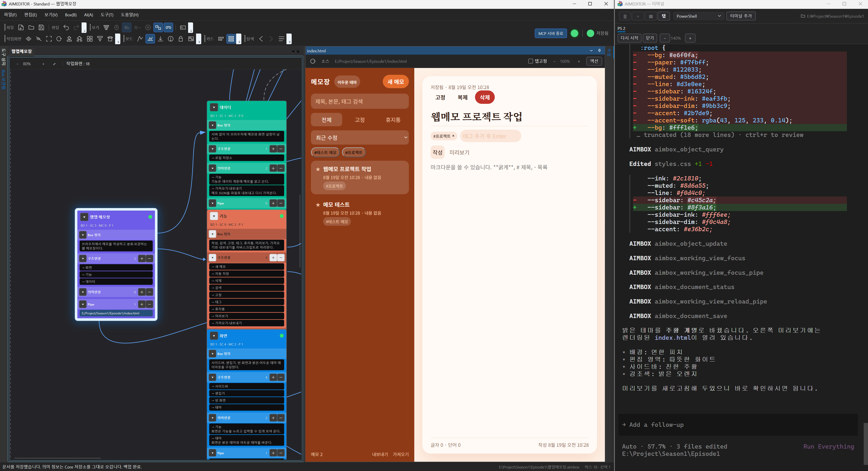The image size is (868, 471).
Task: Click the download arrow icon in 모드 toolbar
Action: point(160,39)
